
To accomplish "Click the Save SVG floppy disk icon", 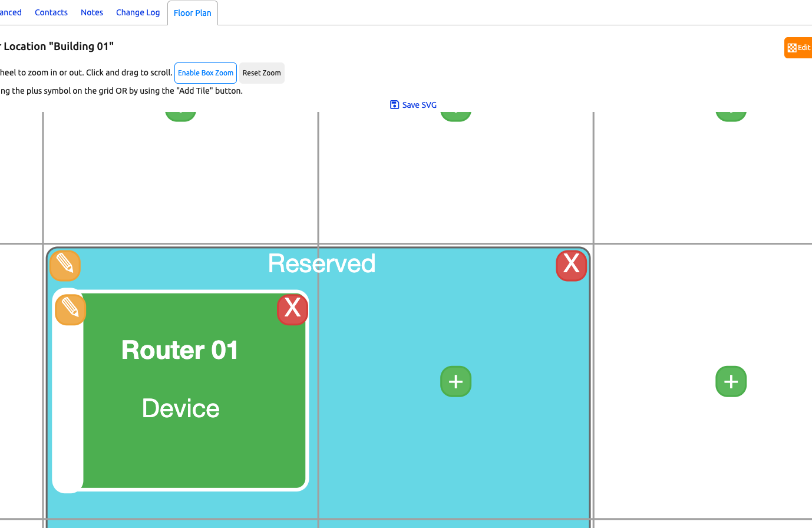I will [394, 105].
